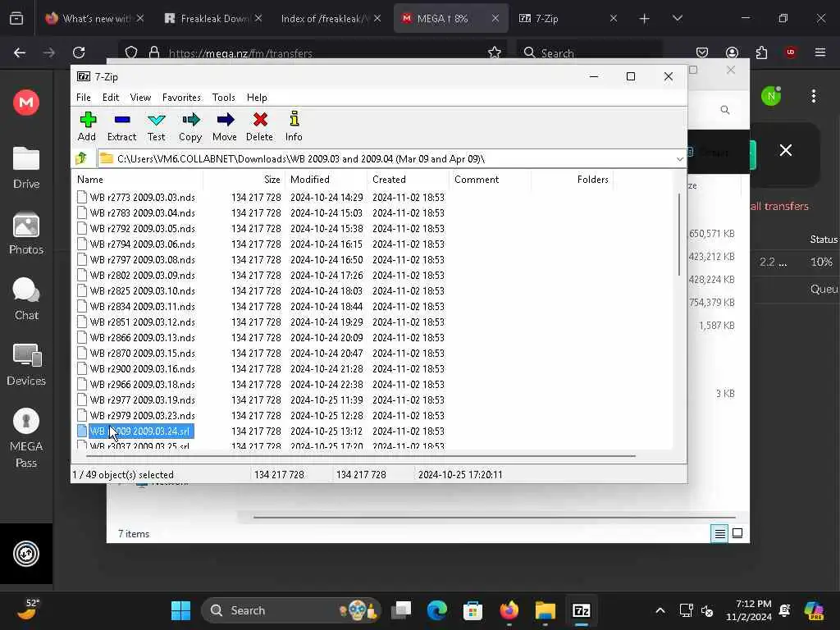Click the Copy toolbar icon
This screenshot has height=630, width=840.
pos(190,126)
